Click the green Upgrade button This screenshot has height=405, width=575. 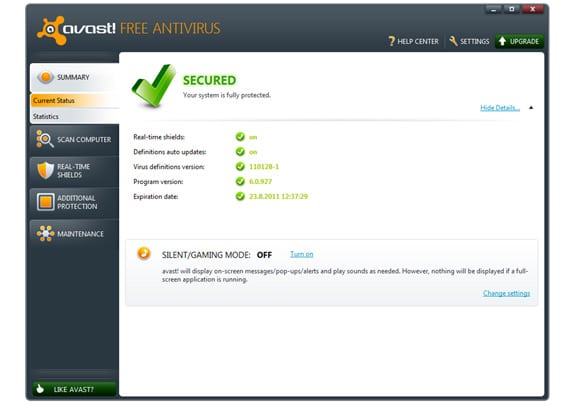pos(519,41)
